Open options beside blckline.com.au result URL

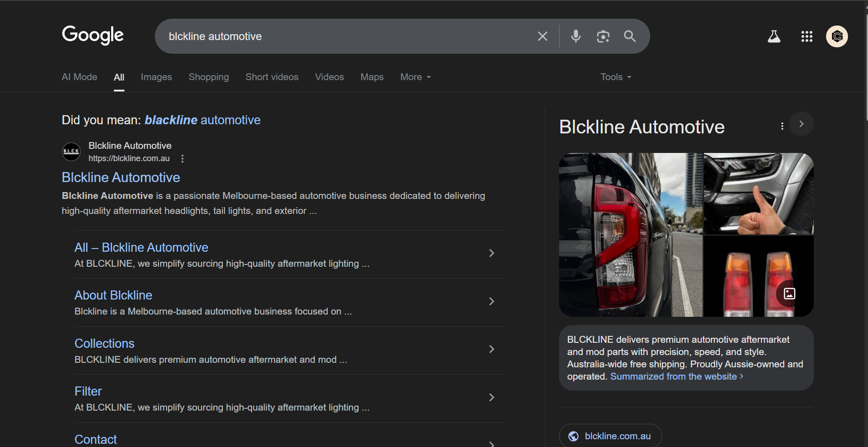(x=183, y=158)
